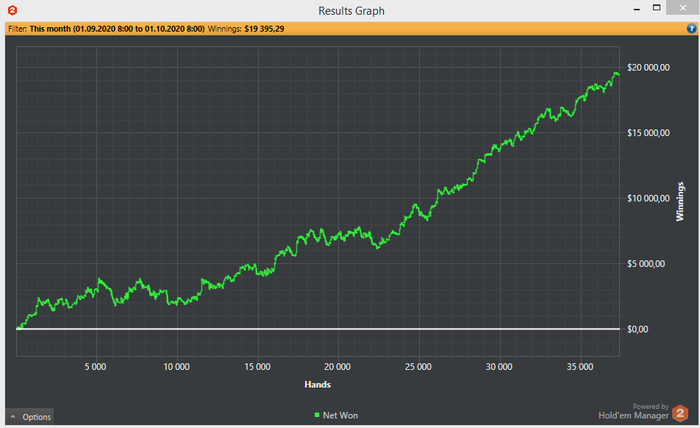Viewport: 700px width, 428px height.
Task: Click the 30 000 hands axis label
Action: point(499,367)
